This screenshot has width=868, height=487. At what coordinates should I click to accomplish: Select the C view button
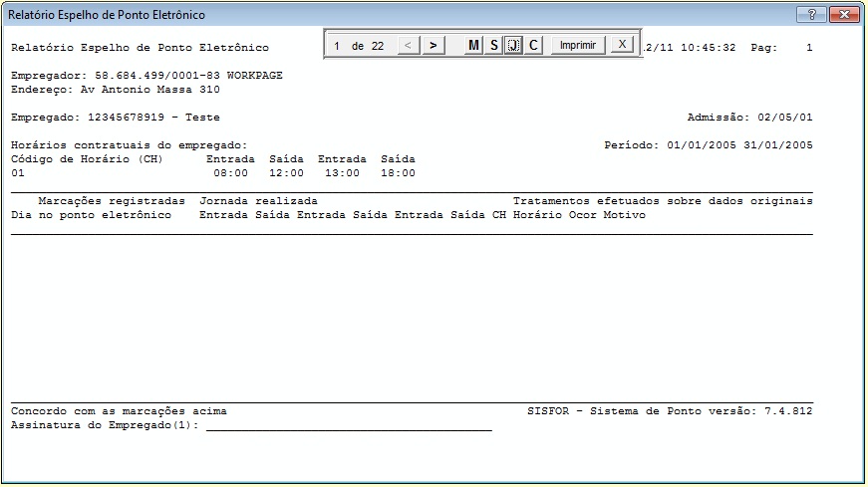click(533, 46)
